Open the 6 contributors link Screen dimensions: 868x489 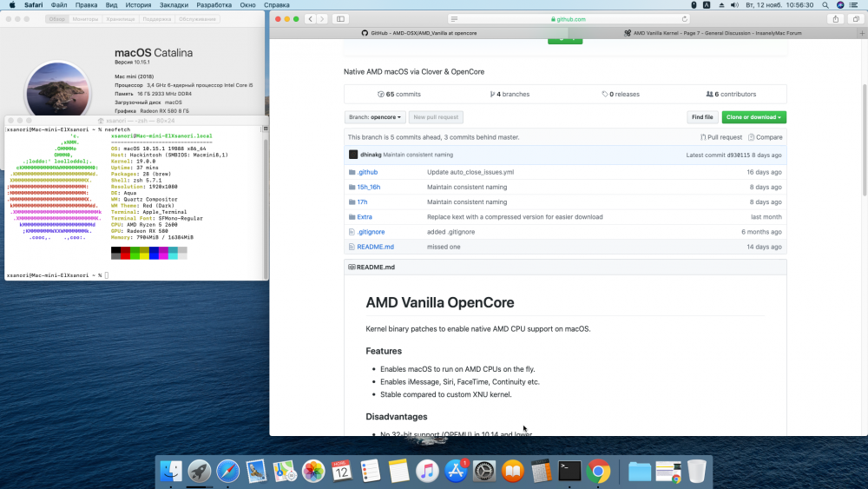click(731, 94)
